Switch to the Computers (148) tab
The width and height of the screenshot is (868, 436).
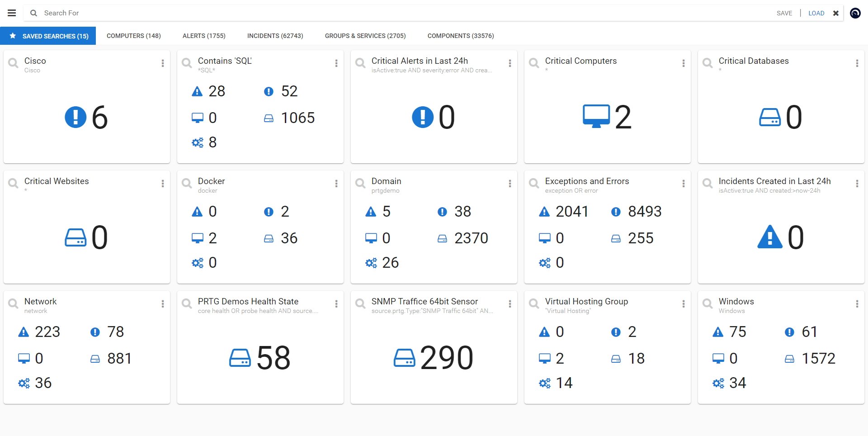(133, 36)
